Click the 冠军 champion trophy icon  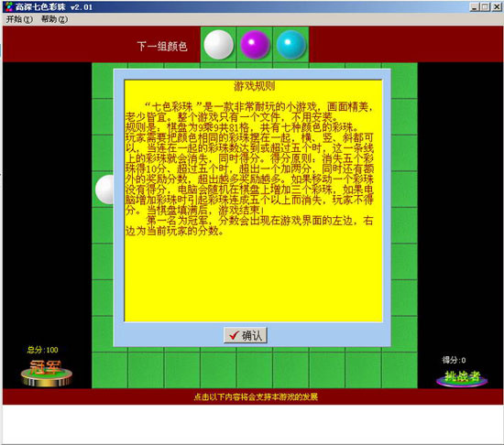(47, 373)
